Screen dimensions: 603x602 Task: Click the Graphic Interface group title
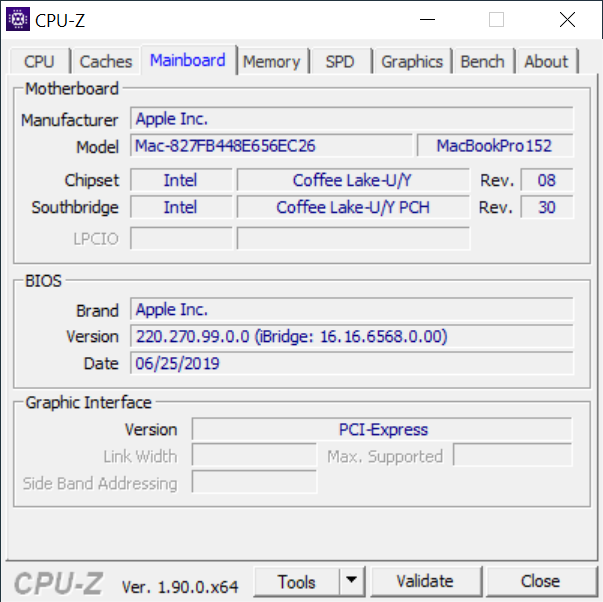(88, 403)
